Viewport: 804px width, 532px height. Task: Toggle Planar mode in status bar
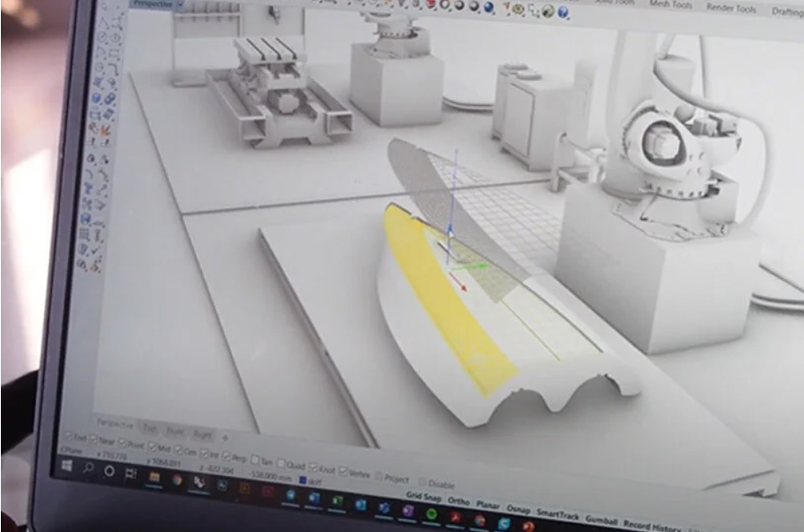click(x=488, y=505)
